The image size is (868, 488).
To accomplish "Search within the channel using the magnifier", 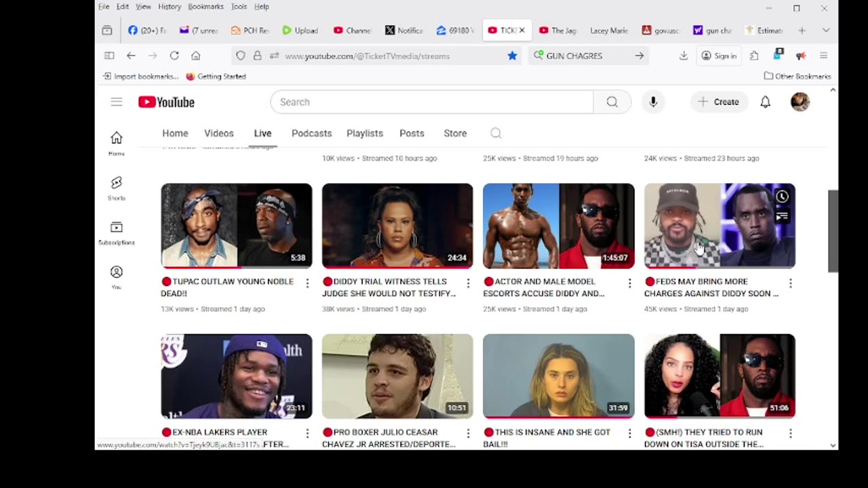I will (496, 134).
